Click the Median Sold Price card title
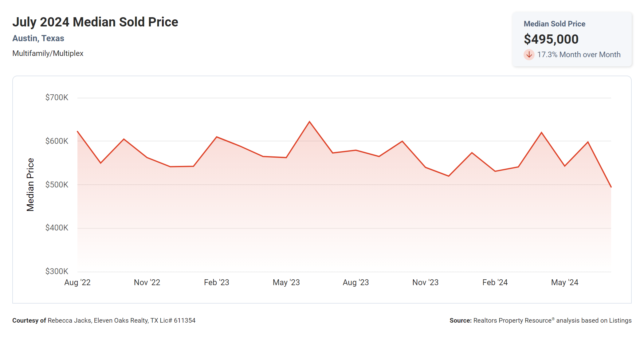Image resolution: width=644 pixels, height=338 pixels. click(554, 24)
